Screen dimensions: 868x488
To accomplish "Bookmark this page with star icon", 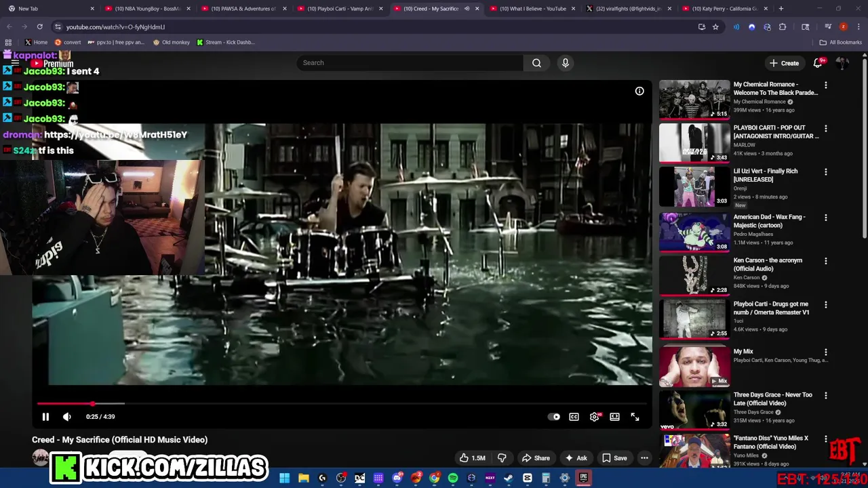I will tap(715, 27).
